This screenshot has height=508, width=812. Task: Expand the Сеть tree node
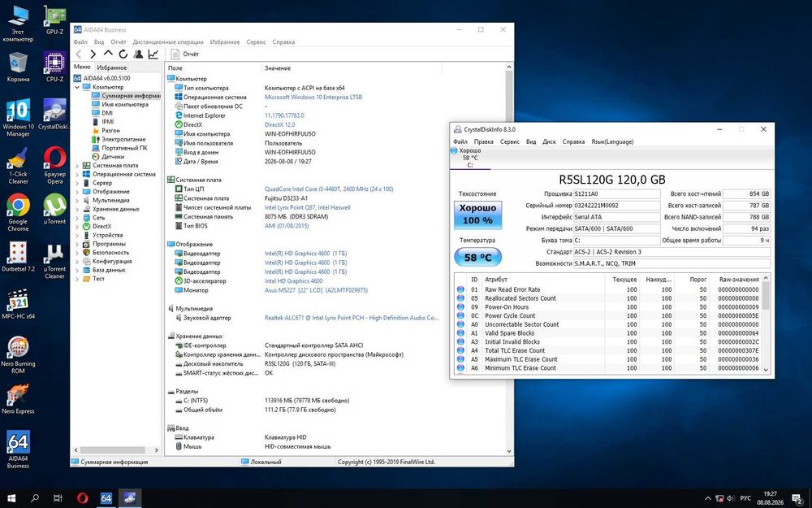point(77,218)
